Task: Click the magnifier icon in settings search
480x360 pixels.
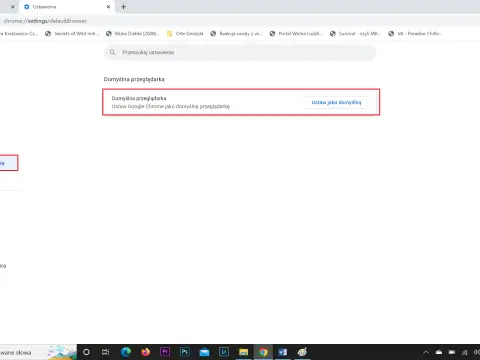Action: 113,52
